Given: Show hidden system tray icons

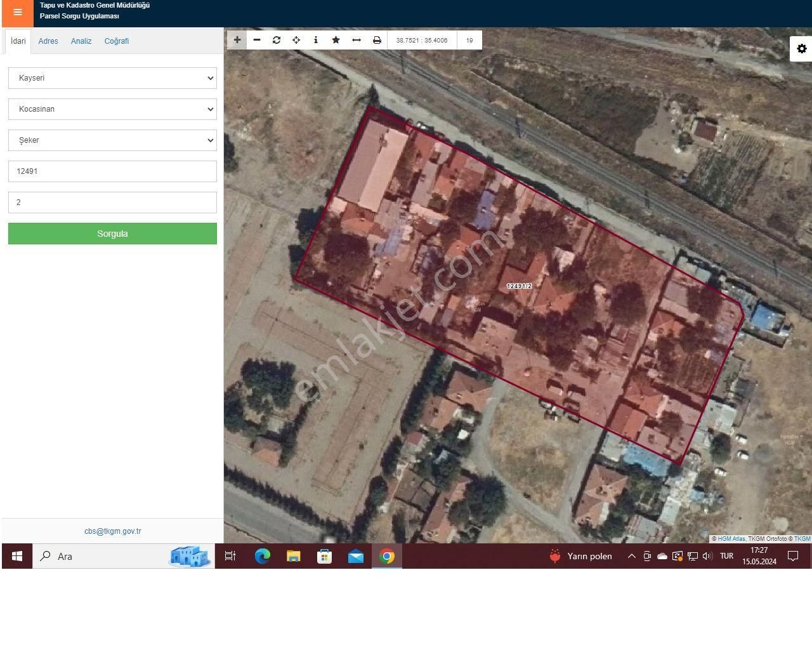Looking at the screenshot, I should pyautogui.click(x=632, y=556).
